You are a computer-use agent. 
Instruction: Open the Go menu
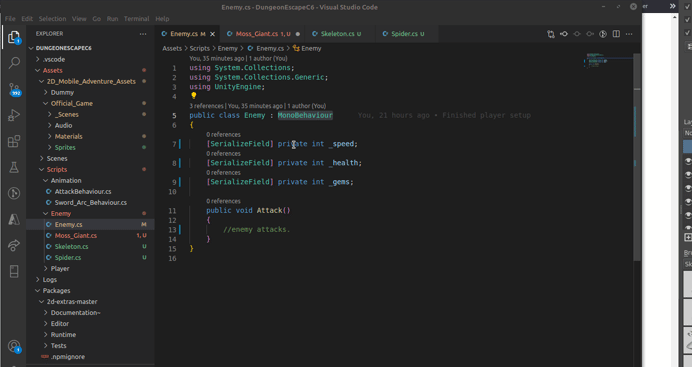click(97, 19)
